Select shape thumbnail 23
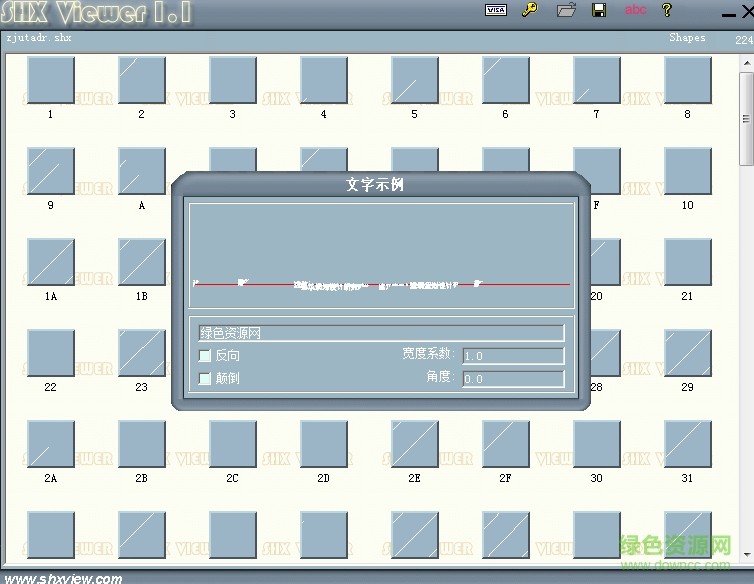The width and height of the screenshot is (754, 584). [141, 353]
